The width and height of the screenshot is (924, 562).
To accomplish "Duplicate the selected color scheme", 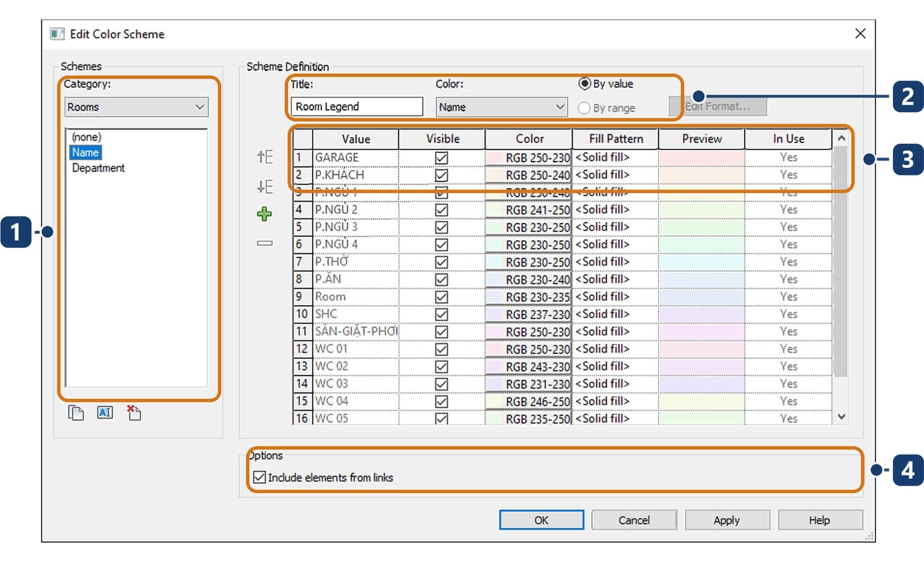I will pos(76,413).
